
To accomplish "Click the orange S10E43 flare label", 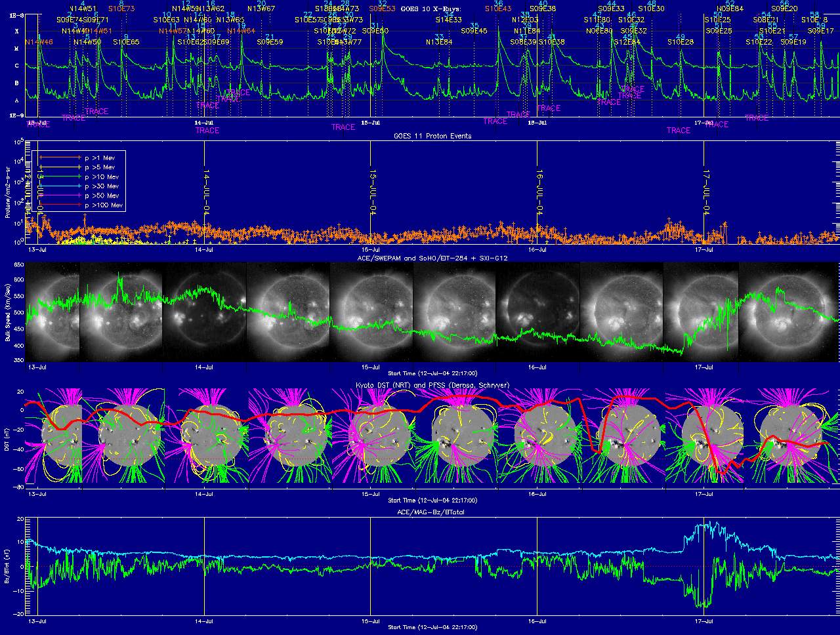I will [x=497, y=9].
